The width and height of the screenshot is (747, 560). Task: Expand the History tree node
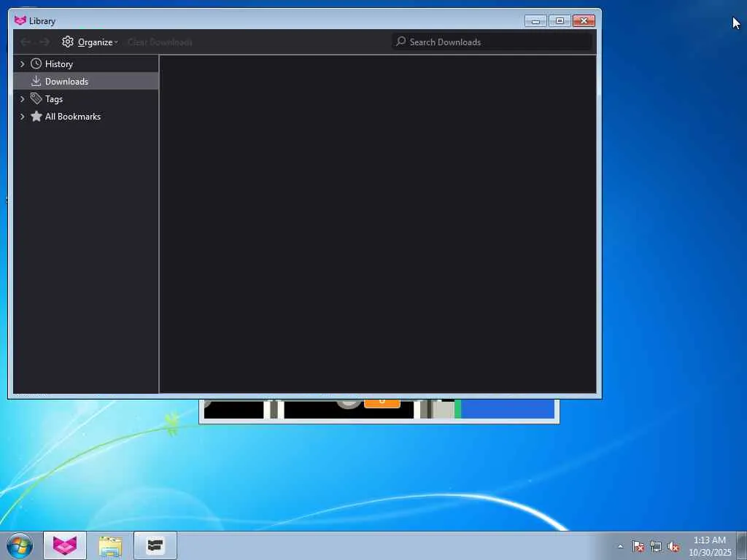(x=22, y=64)
